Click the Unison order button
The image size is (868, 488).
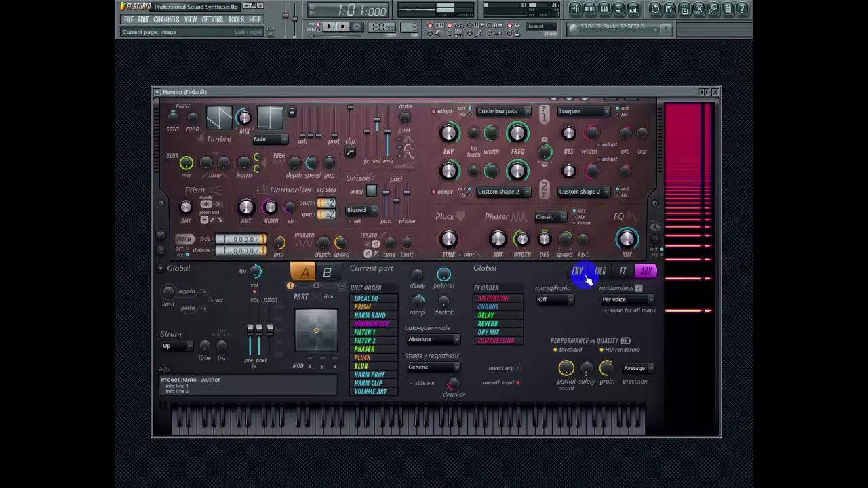tap(372, 191)
